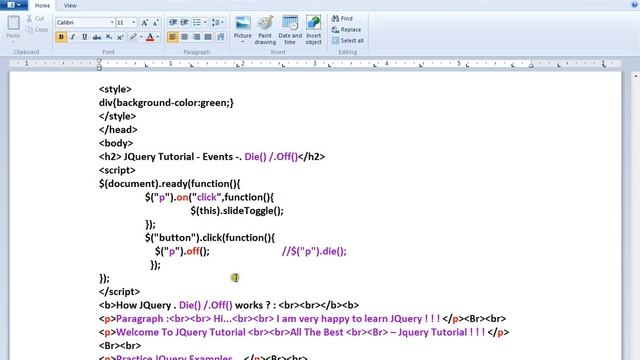Viewport: 640px width, 360px height.
Task: Switch to the View ribbon tab
Action: click(70, 5)
